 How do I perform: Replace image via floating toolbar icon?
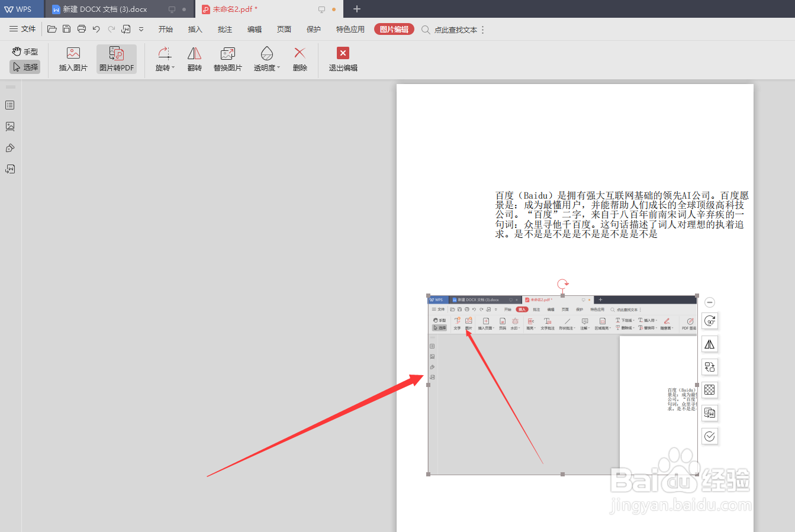pyautogui.click(x=710, y=367)
